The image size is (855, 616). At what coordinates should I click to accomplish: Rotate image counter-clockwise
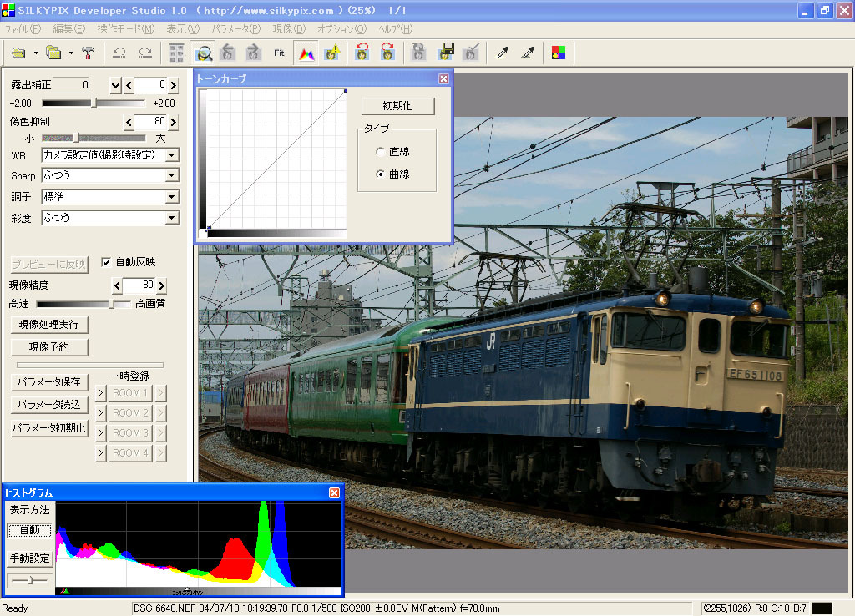point(362,53)
